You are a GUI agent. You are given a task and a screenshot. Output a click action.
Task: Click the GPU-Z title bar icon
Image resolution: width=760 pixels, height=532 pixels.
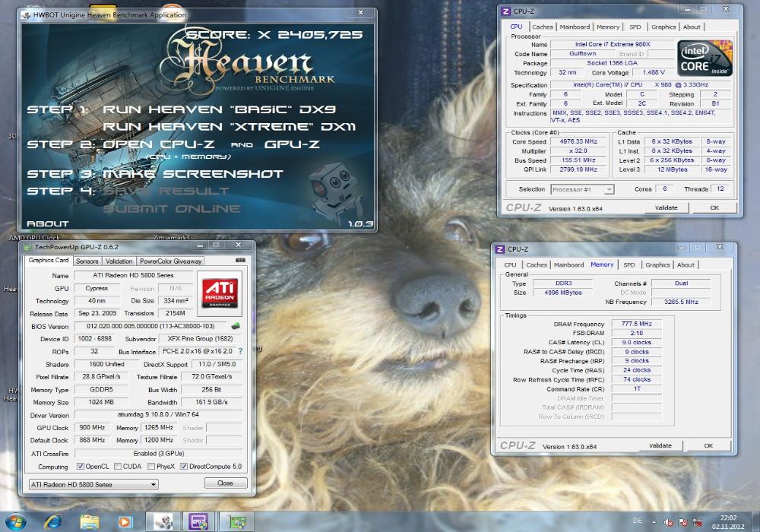[27, 247]
